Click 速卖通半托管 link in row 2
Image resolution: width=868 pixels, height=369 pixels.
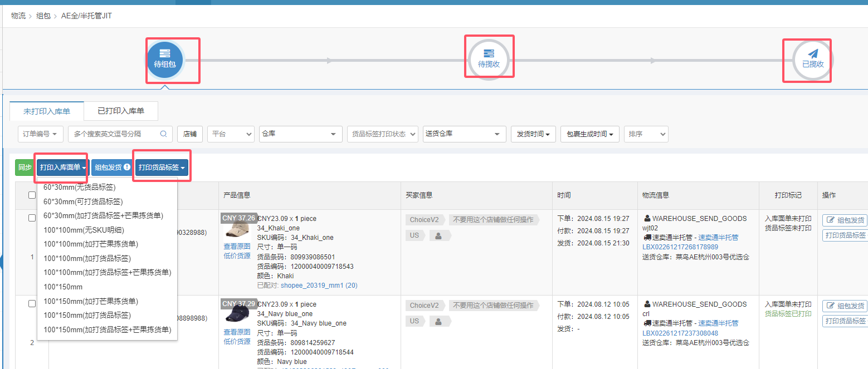point(718,323)
